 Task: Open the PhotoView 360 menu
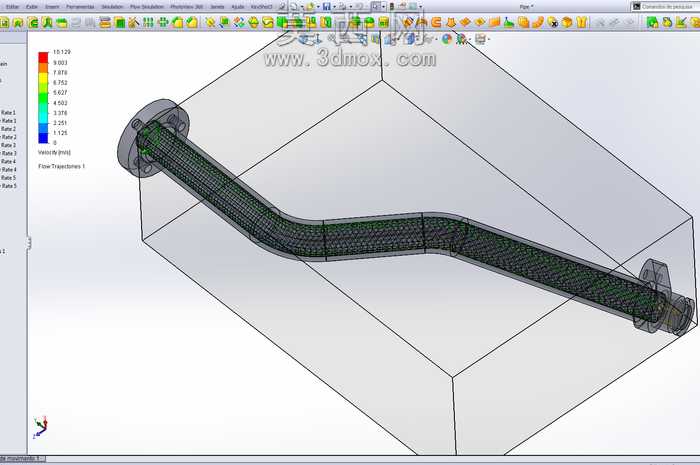pos(187,7)
